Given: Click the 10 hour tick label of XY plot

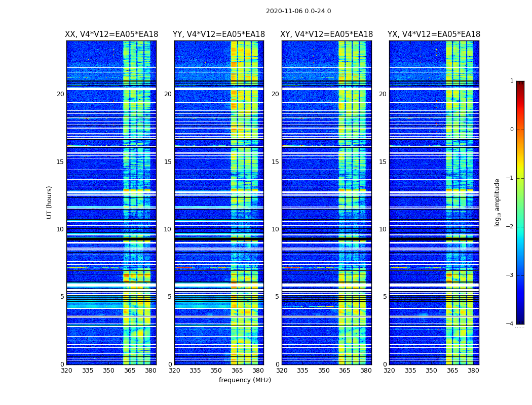Looking at the screenshot, I should click(275, 229).
